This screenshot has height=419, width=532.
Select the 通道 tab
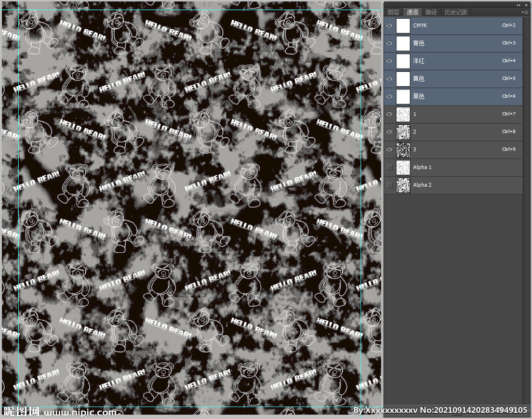coord(412,12)
